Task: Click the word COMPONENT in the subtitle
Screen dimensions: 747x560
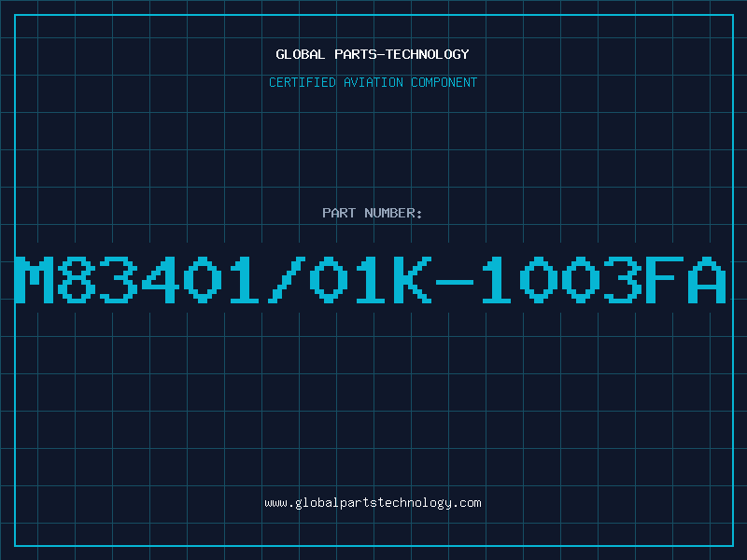Action: [x=444, y=82]
